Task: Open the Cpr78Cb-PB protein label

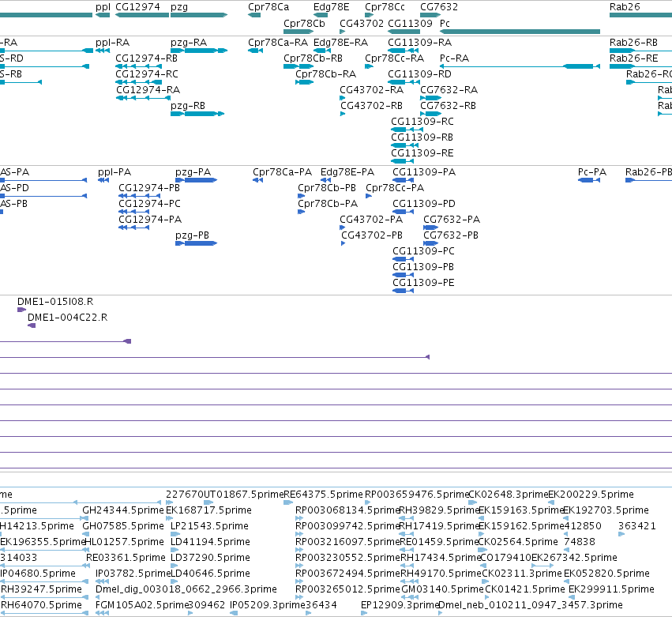Action: (327, 188)
